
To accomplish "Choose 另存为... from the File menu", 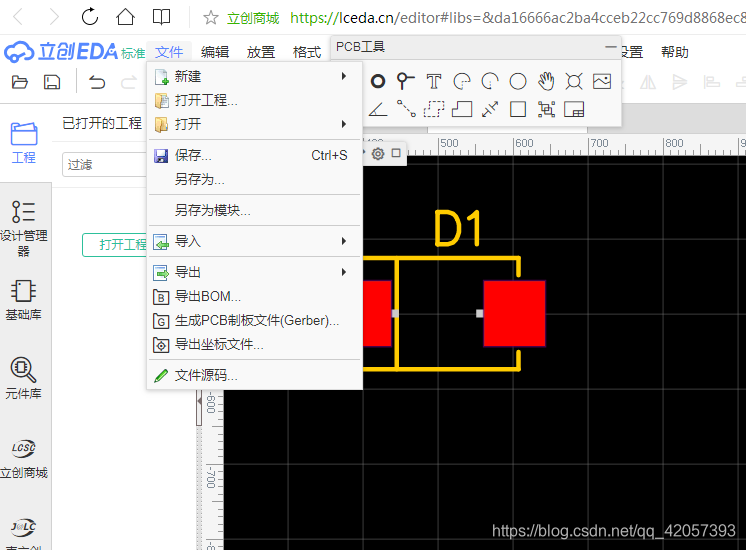I will 255,179.
